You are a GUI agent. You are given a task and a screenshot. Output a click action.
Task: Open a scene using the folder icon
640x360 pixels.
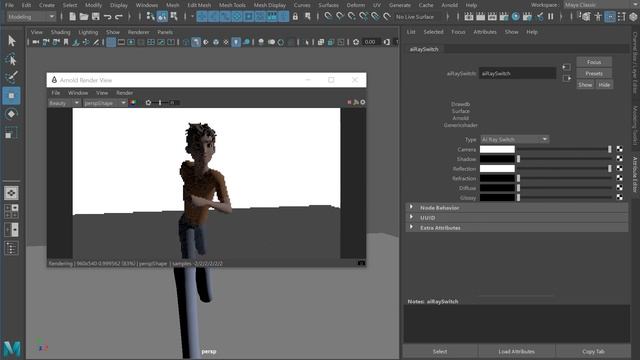tap(84, 17)
